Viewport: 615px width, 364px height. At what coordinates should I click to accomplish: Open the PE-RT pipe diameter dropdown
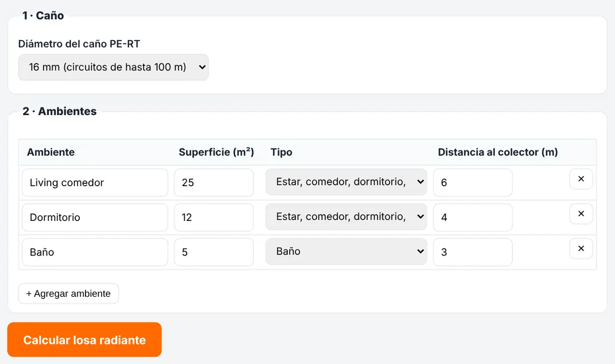pos(113,67)
